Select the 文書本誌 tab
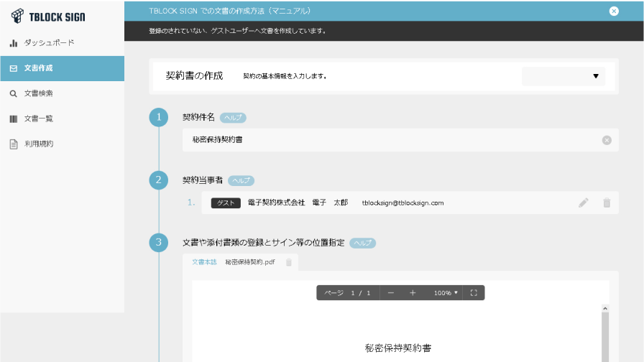Screen dimensions: 644x362 pyautogui.click(x=204, y=262)
